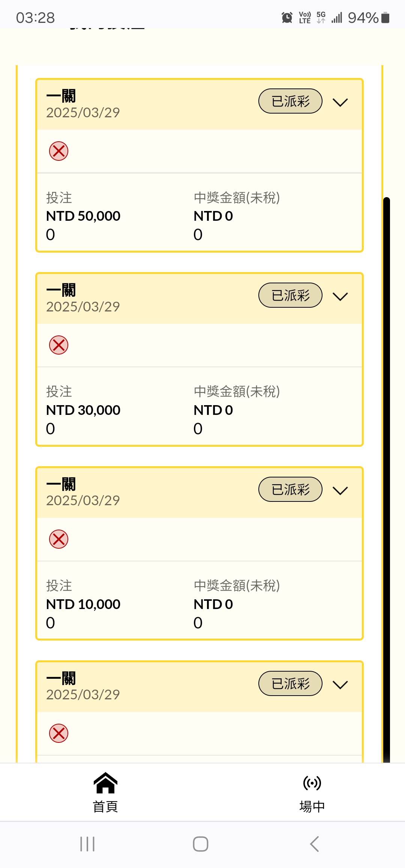Switch to the 場中 tab label
The height and width of the screenshot is (868, 405).
click(312, 807)
